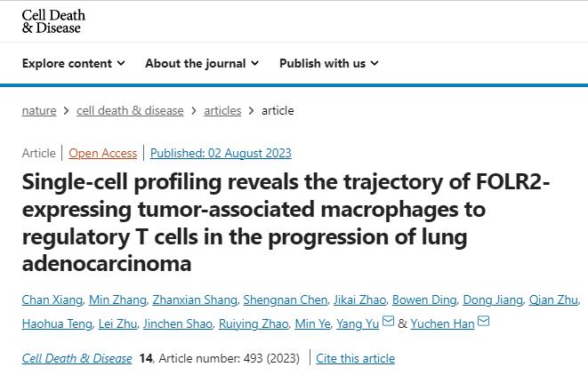Image resolution: width=588 pixels, height=375 pixels.
Task: Open author Zhanxian Shang link
Action: 195,299
